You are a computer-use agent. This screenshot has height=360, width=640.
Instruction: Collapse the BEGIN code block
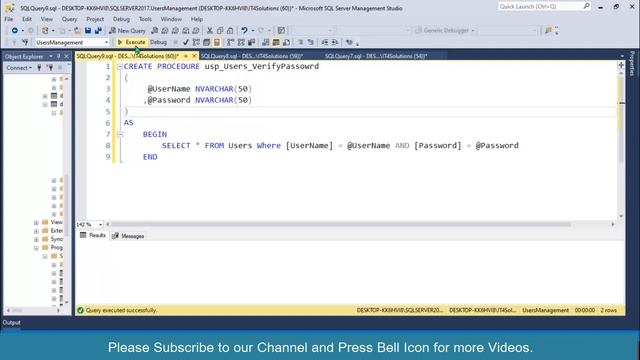[120, 134]
